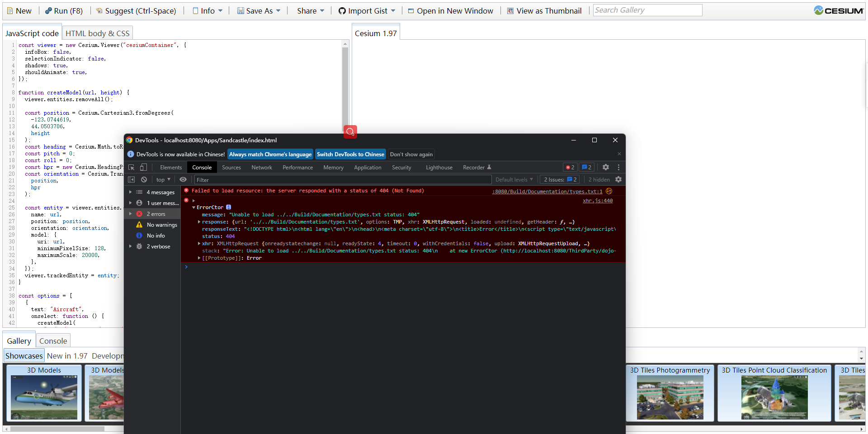Click the Suggest toolbar icon
This screenshot has width=868, height=434.
(x=137, y=10)
